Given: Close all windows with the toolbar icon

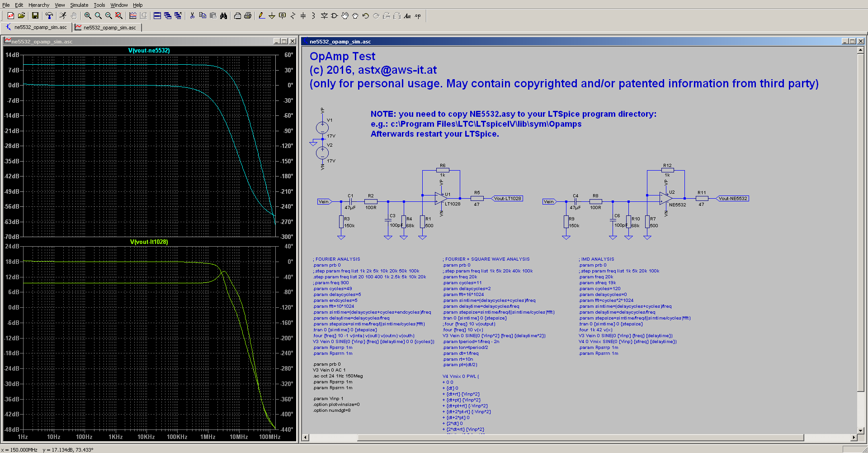Looking at the screenshot, I should (178, 16).
